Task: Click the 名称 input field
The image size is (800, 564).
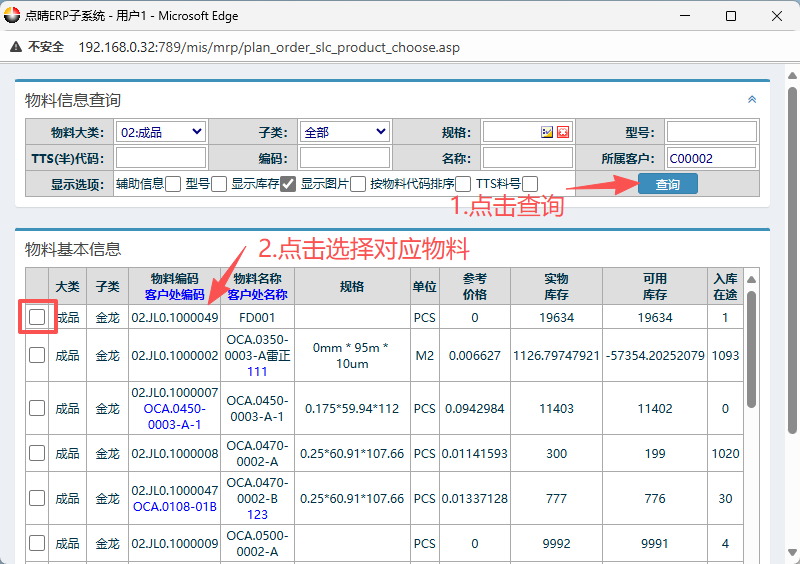Action: (x=527, y=158)
